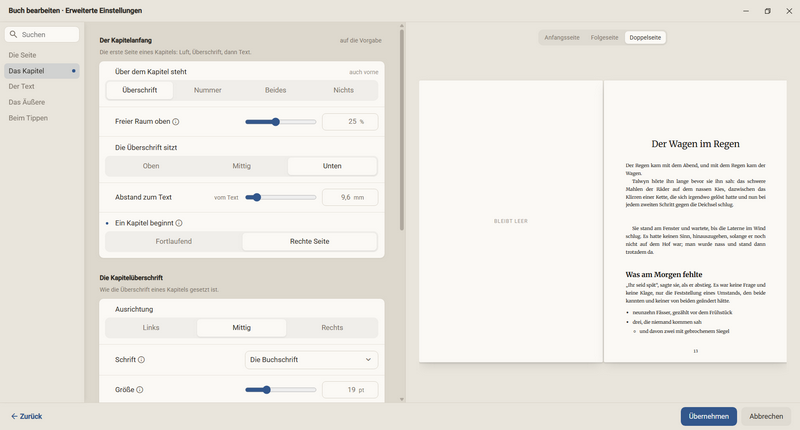
Task: Click the right preview page thumbnail
Action: click(x=695, y=221)
